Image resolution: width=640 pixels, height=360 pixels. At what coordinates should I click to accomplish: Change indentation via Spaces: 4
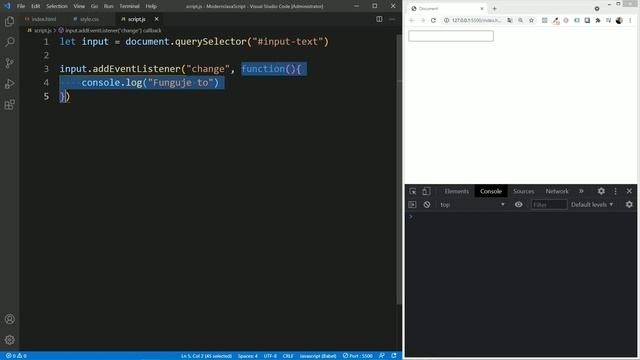point(248,356)
